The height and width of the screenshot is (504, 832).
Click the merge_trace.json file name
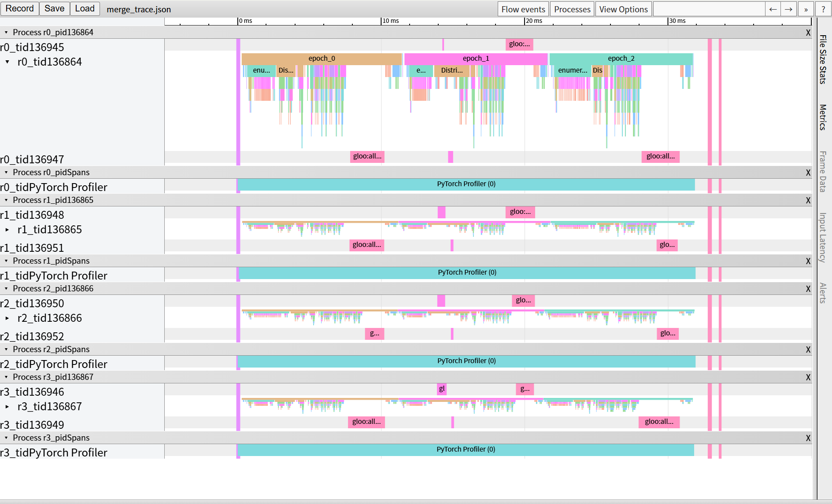[139, 9]
